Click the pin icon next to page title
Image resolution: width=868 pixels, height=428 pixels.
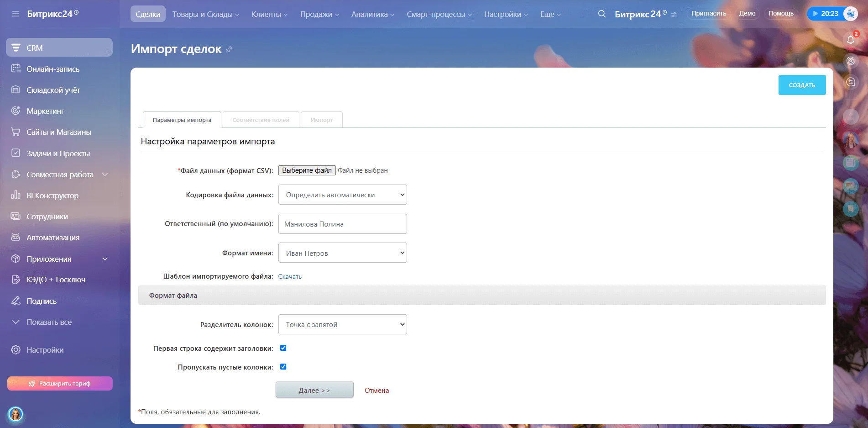229,49
